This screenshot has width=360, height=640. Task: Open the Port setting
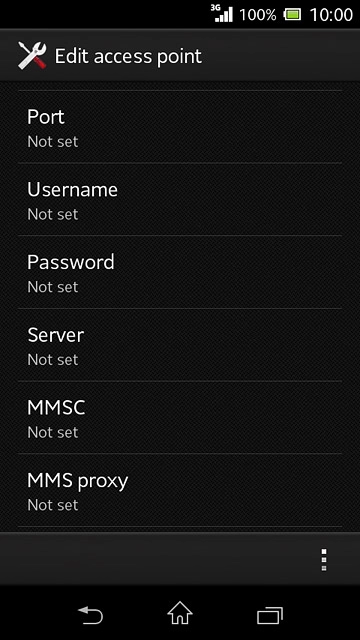(x=180, y=127)
